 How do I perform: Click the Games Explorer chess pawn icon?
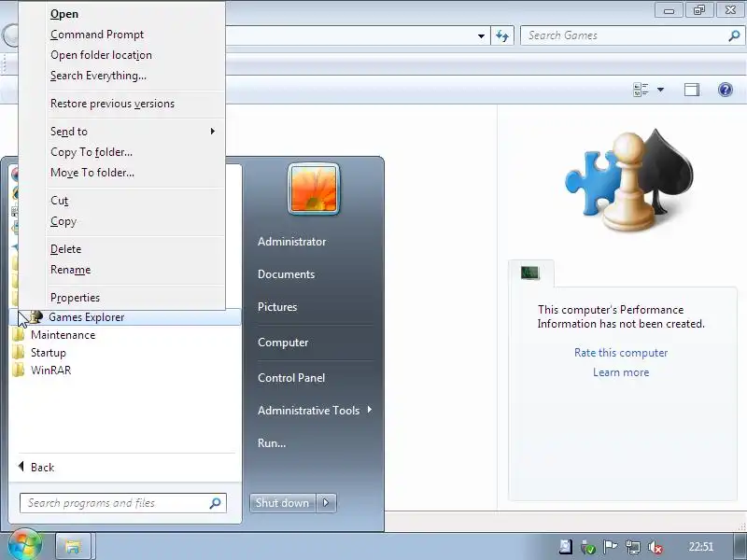(x=35, y=316)
